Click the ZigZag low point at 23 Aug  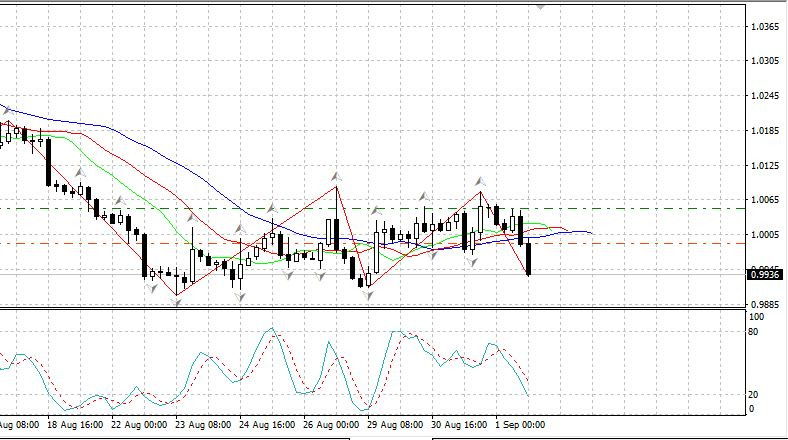[177, 294]
